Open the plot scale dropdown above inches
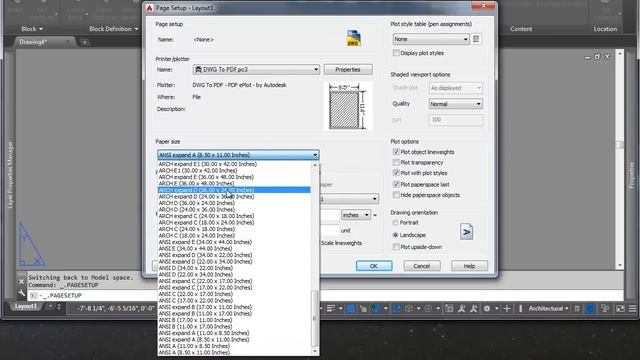The height and width of the screenshot is (360, 640). [349, 199]
